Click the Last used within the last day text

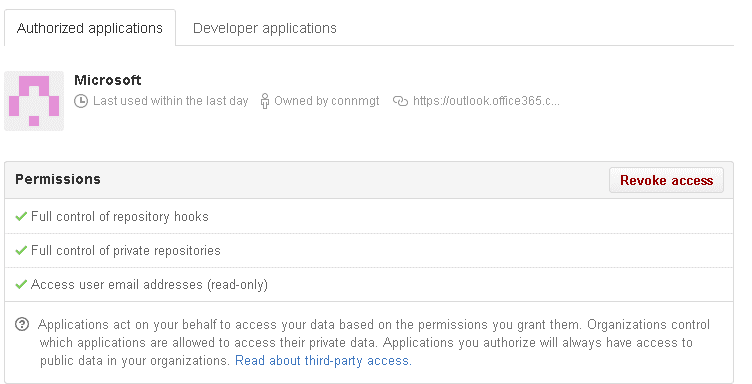171,101
